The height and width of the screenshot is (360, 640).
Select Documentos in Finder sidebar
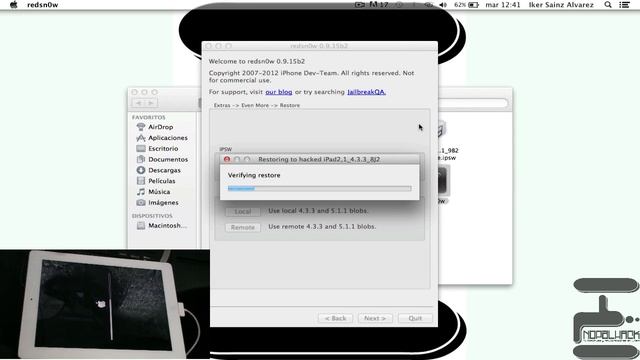pos(162,159)
